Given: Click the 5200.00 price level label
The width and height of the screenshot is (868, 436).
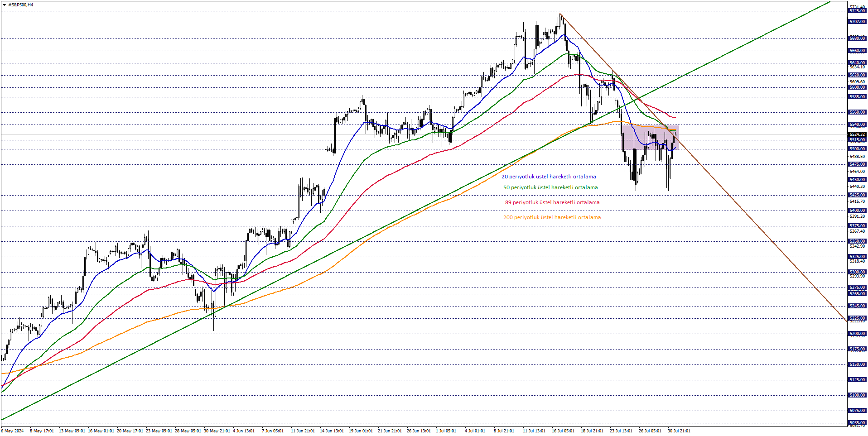Looking at the screenshot, I should point(857,334).
